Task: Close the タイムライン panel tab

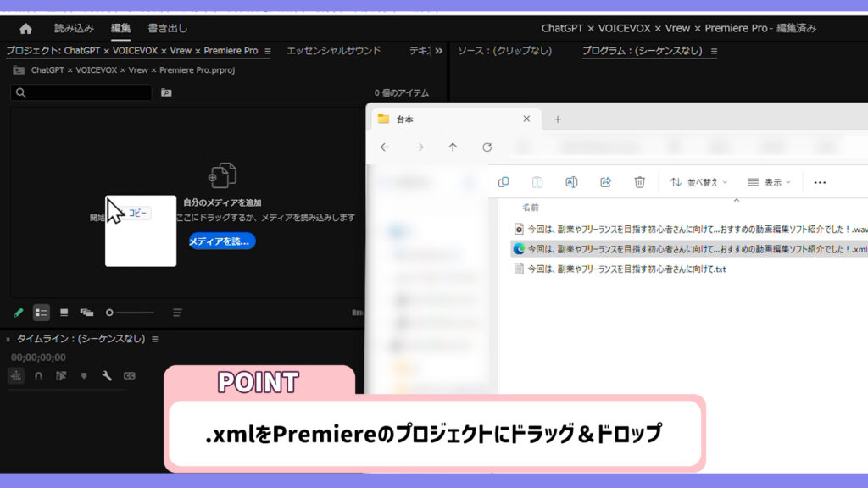Action: click(x=8, y=339)
